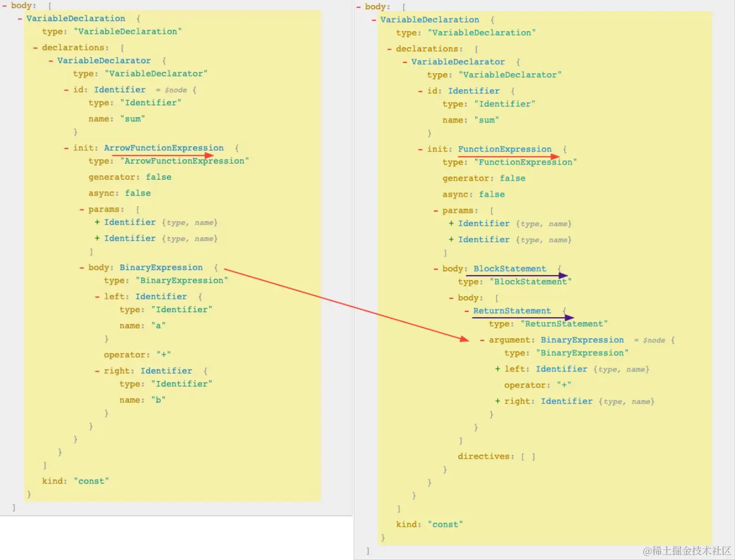This screenshot has width=735, height=560.
Task: Collapse the top-level body array in left panel
Action: click(4, 6)
